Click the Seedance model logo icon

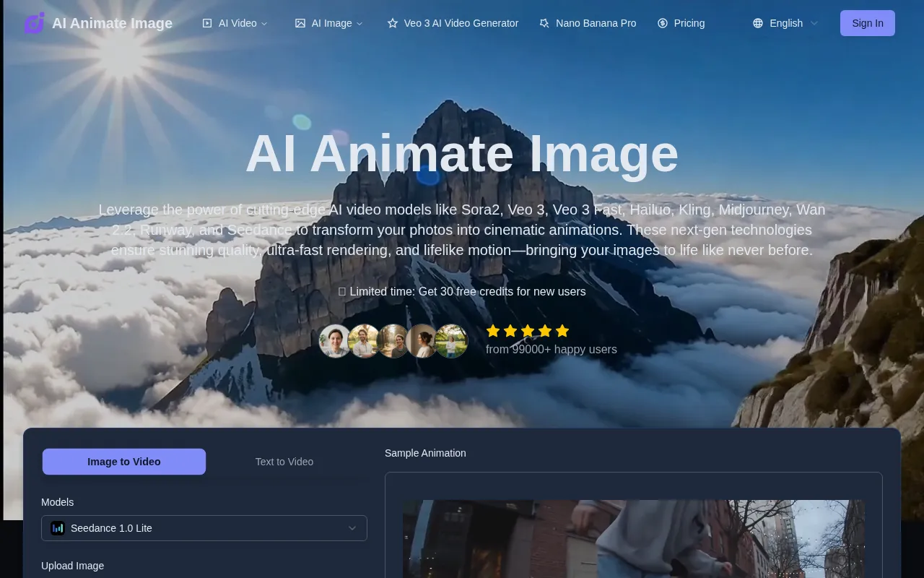click(58, 528)
